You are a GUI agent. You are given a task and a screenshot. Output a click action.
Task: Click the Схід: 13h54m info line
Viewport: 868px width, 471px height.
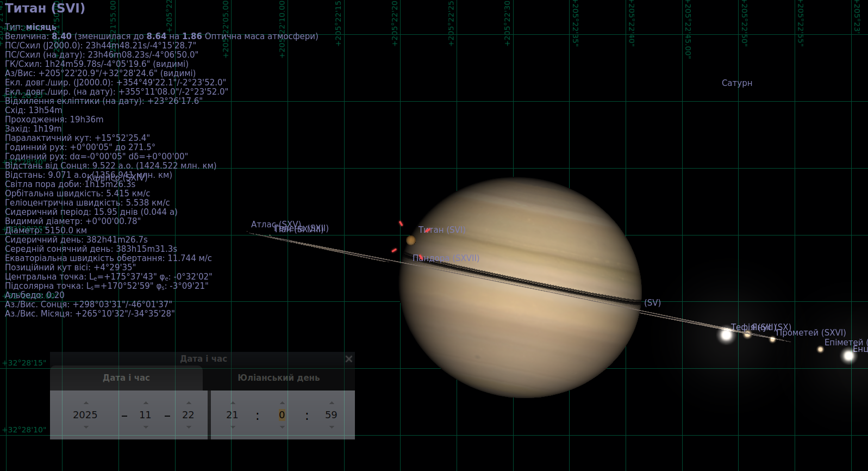[x=34, y=110]
